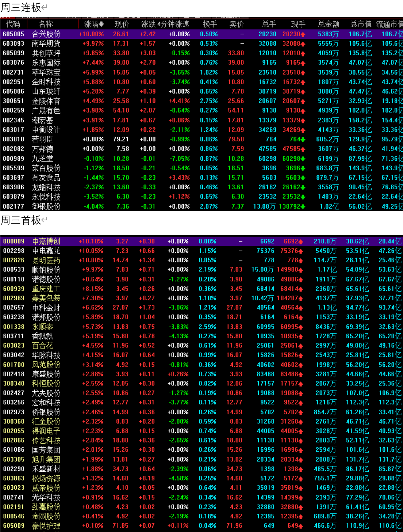This screenshot has width=403, height=532.
Task: Click stock code 603879
Action: [14, 197]
